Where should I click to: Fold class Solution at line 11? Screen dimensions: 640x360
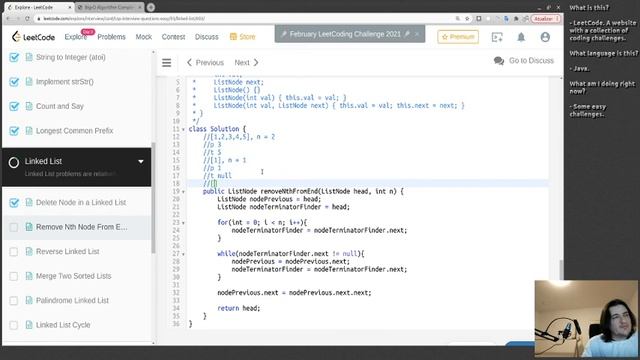[183, 129]
